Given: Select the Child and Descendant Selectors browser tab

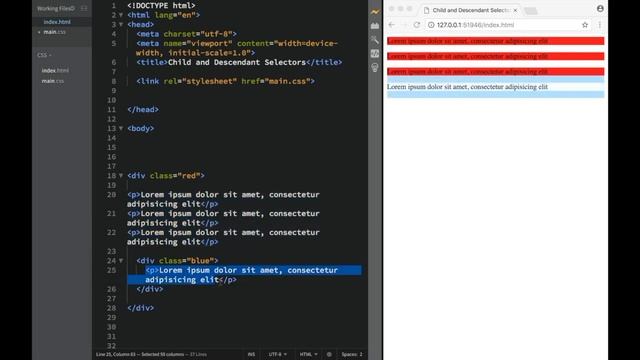Looking at the screenshot, I should coord(470,10).
